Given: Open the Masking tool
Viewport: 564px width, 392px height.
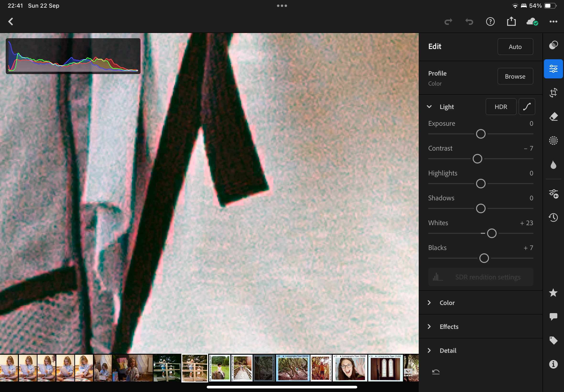Looking at the screenshot, I should pyautogui.click(x=553, y=141).
